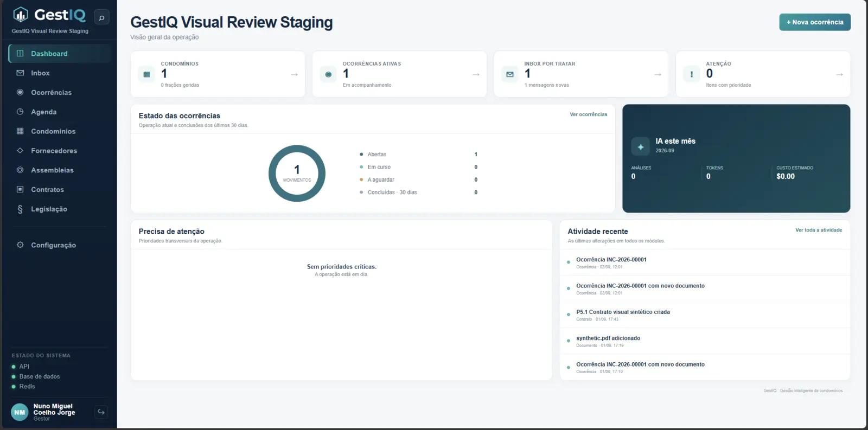Click the Agenda clock icon

pyautogui.click(x=20, y=112)
